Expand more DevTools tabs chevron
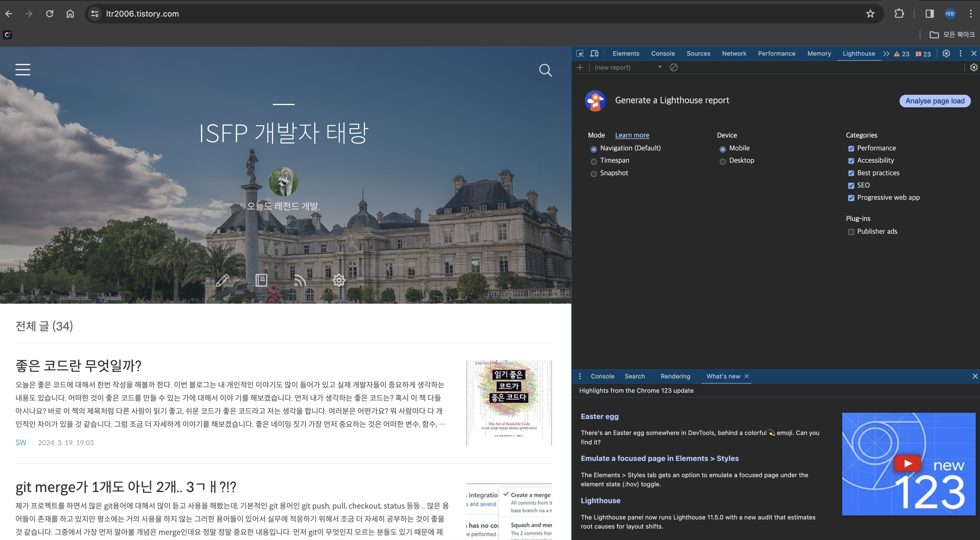 pyautogui.click(x=886, y=54)
